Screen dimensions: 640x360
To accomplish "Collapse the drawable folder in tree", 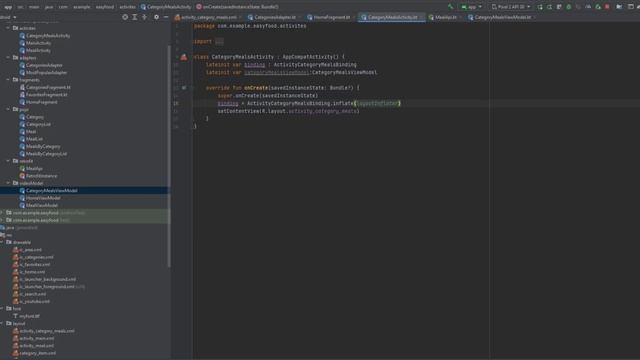I will (x=2, y=242).
